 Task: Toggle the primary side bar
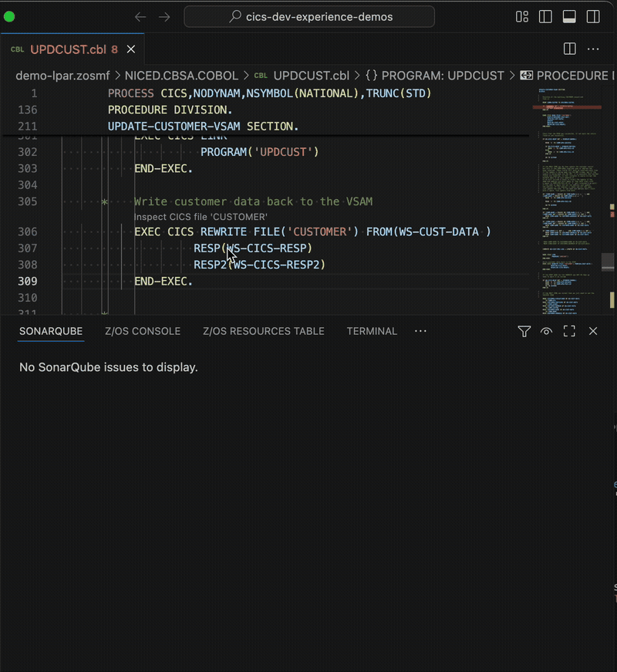(545, 17)
